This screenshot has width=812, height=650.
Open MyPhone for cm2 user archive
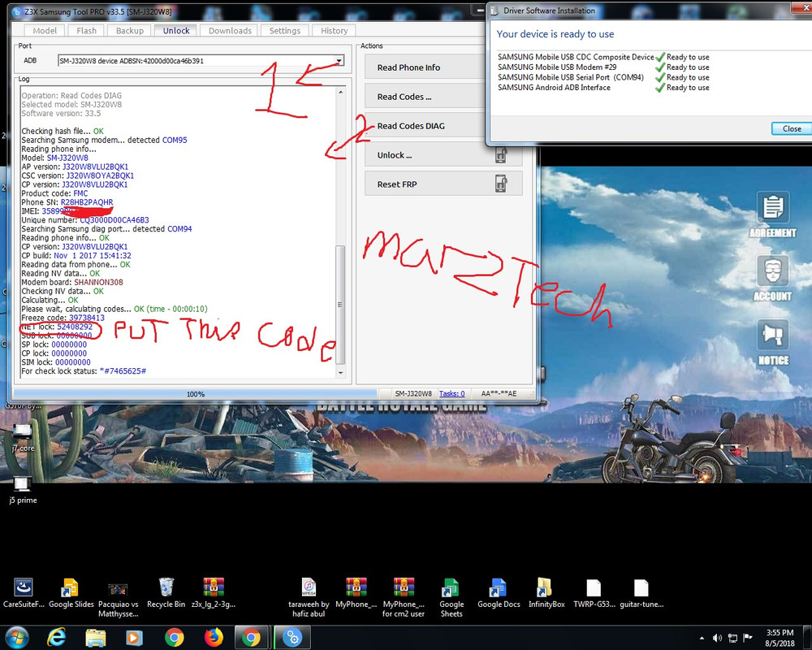coord(404,598)
